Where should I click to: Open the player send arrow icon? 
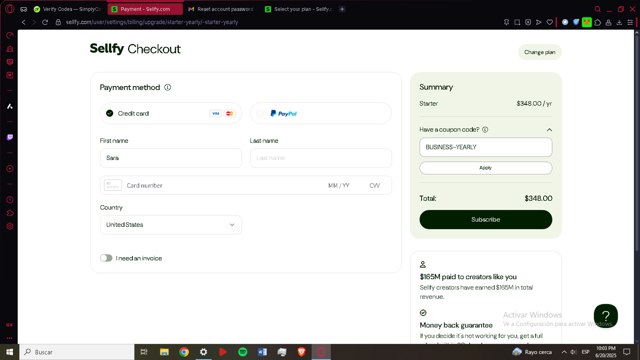tap(539, 22)
